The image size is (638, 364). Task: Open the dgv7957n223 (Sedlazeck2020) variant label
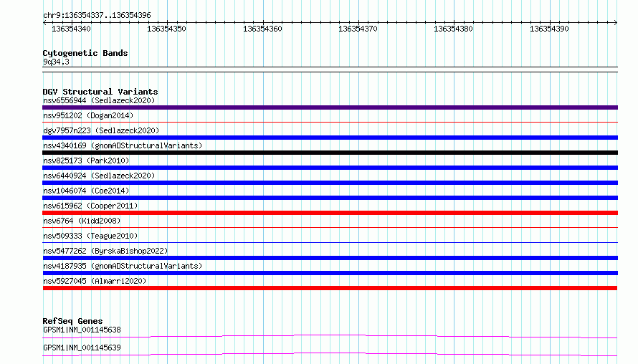pyautogui.click(x=101, y=130)
